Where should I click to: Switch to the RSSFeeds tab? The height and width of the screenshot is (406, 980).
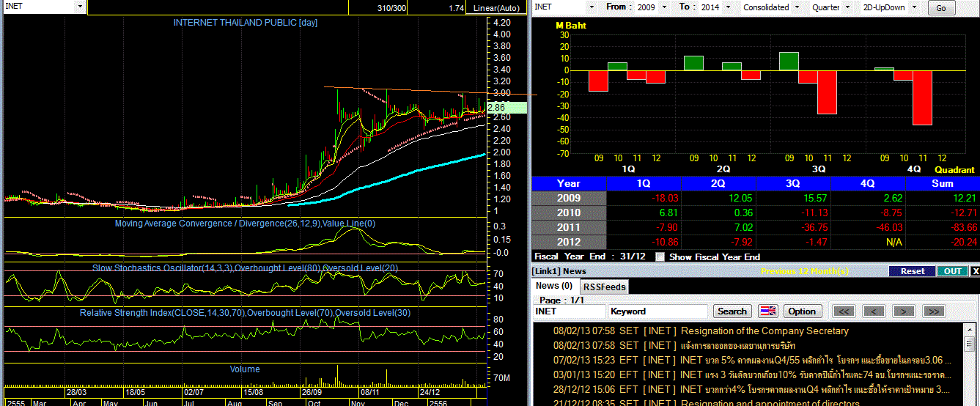pos(605,287)
